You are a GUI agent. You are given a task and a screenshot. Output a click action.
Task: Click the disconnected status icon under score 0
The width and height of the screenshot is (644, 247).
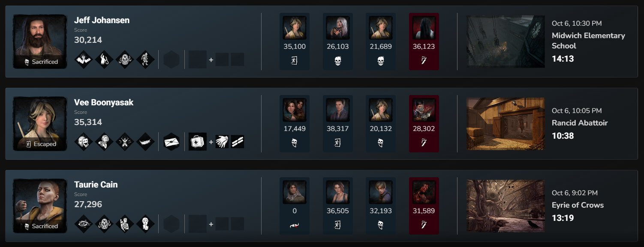[x=295, y=225]
